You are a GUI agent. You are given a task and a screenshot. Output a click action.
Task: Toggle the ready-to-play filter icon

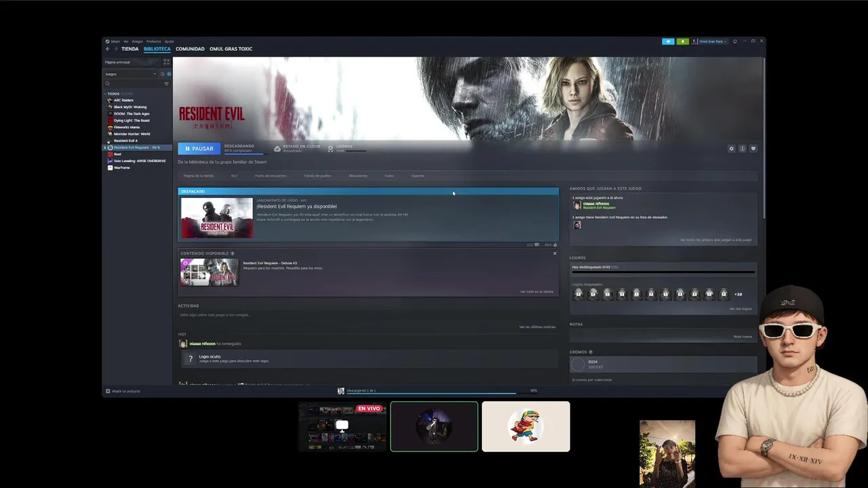coord(169,74)
